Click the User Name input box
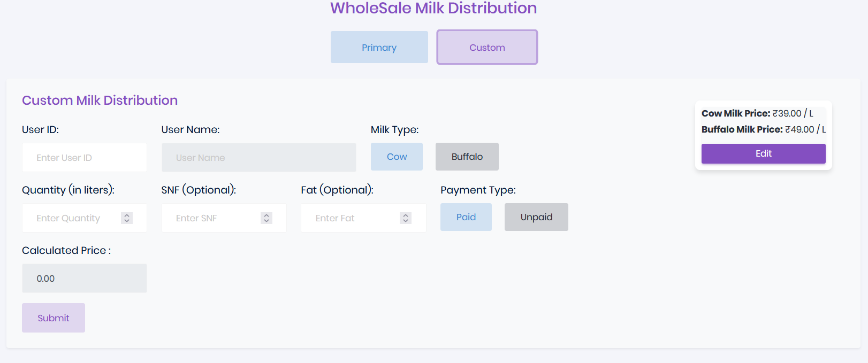The width and height of the screenshot is (868, 363). point(258,157)
